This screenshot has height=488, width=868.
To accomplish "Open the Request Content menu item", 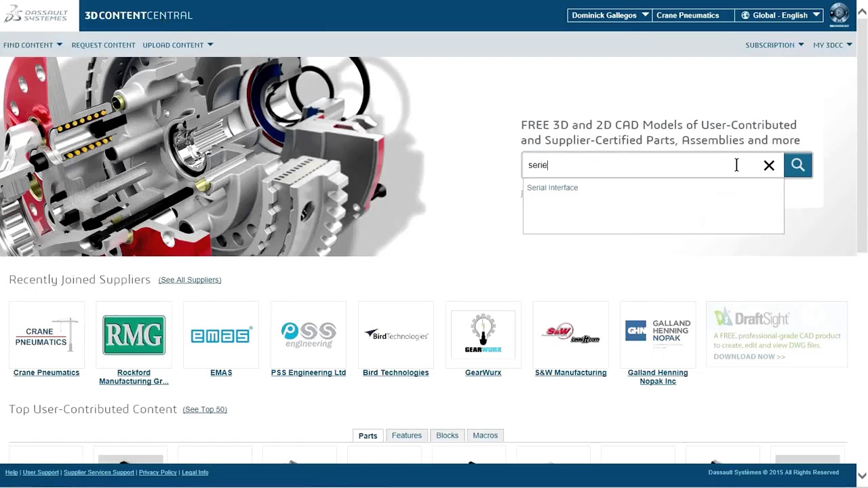I will 103,45.
